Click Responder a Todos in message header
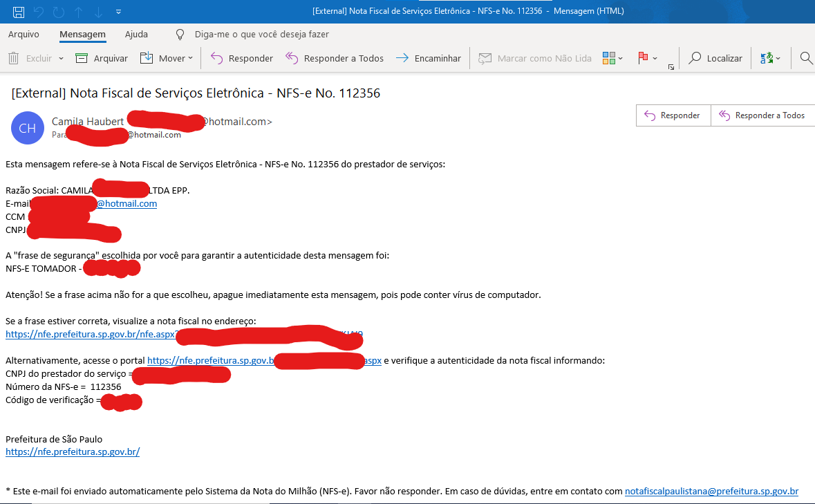Screen dimensions: 815x504 pyautogui.click(x=763, y=115)
